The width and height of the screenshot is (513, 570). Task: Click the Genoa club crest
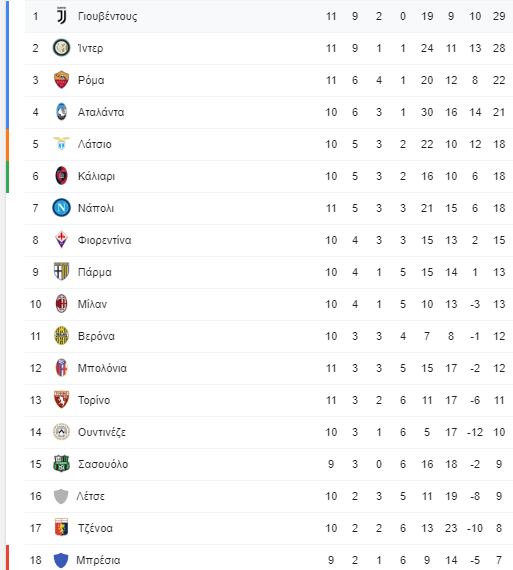[61, 528]
